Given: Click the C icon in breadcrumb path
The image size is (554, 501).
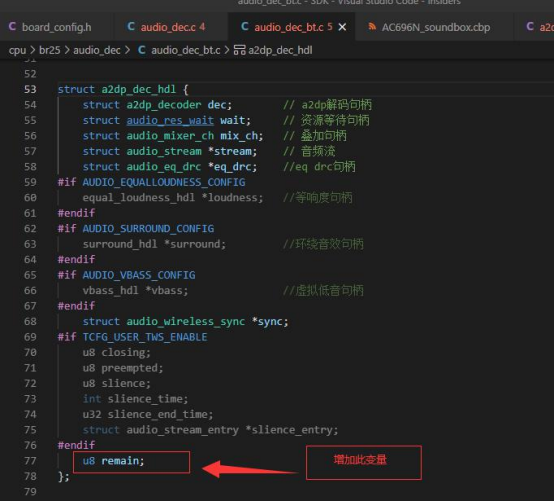Looking at the screenshot, I should 142,50.
